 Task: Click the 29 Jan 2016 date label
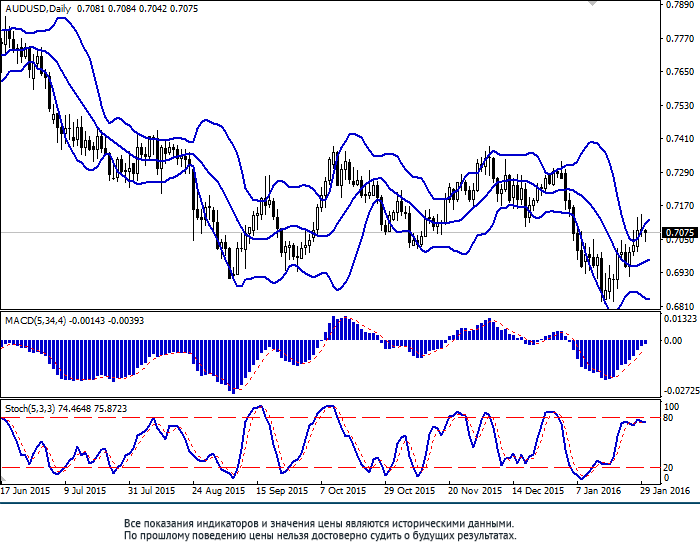click(665, 490)
